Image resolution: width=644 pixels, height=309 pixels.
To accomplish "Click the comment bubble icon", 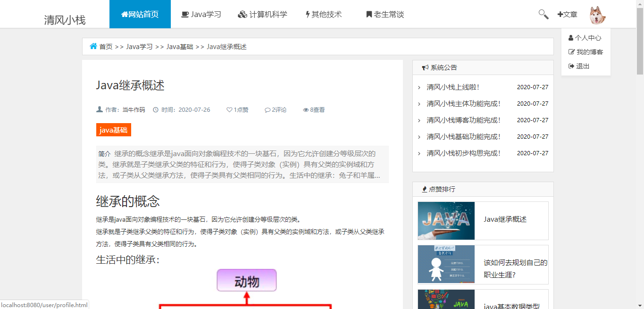I will coord(268,110).
